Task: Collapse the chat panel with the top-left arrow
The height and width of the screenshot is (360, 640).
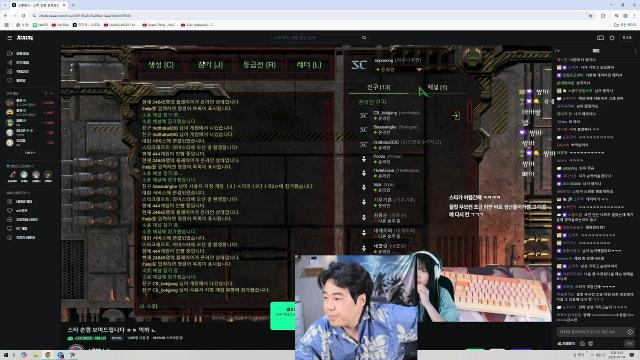Action: 558,51
